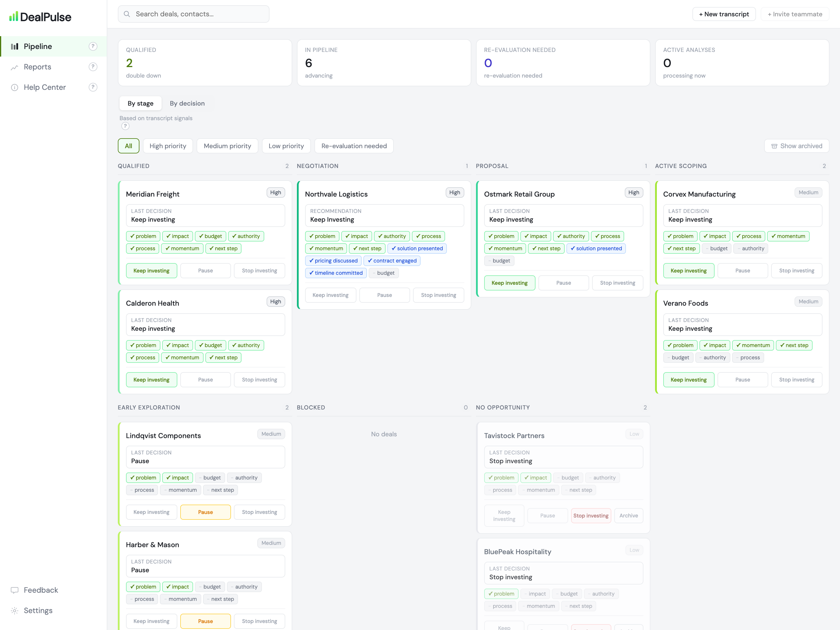Click the Early Exploration column header
The height and width of the screenshot is (630, 840).
149,407
